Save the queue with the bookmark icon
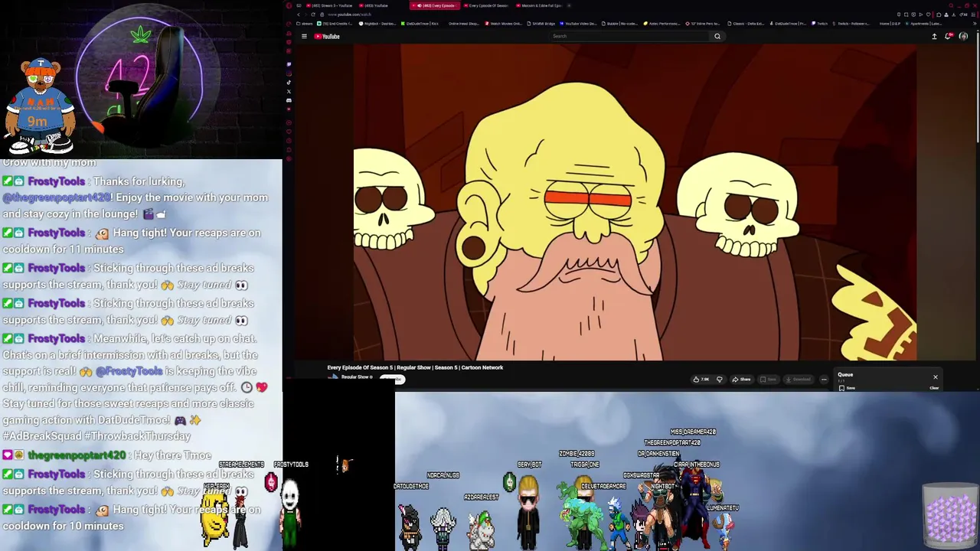The height and width of the screenshot is (551, 980). [841, 388]
